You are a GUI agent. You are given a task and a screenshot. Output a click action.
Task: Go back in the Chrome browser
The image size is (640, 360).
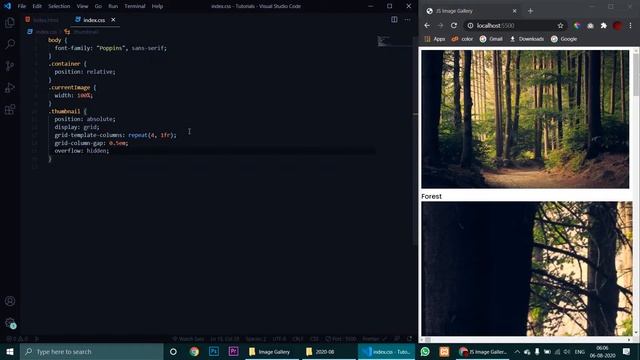(427, 25)
